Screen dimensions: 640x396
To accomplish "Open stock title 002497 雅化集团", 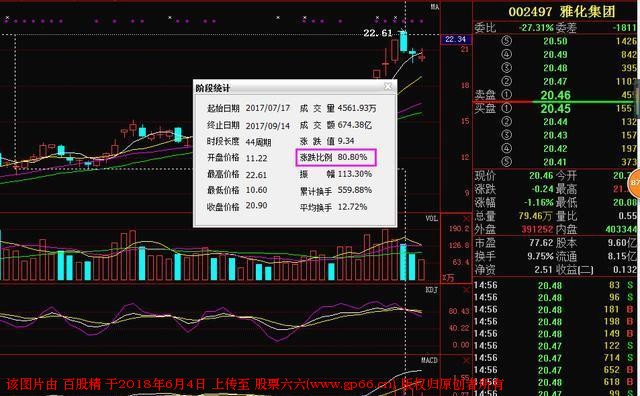I will 562,12.
